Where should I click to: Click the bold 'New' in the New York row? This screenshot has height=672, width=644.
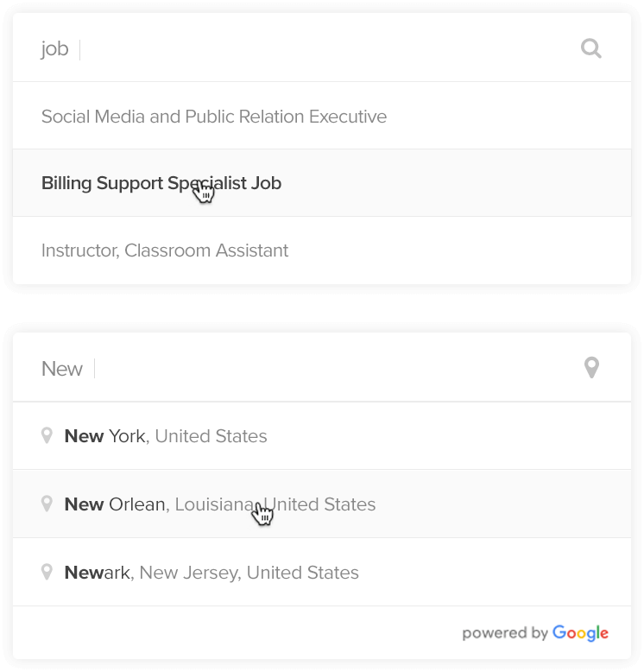click(x=84, y=436)
